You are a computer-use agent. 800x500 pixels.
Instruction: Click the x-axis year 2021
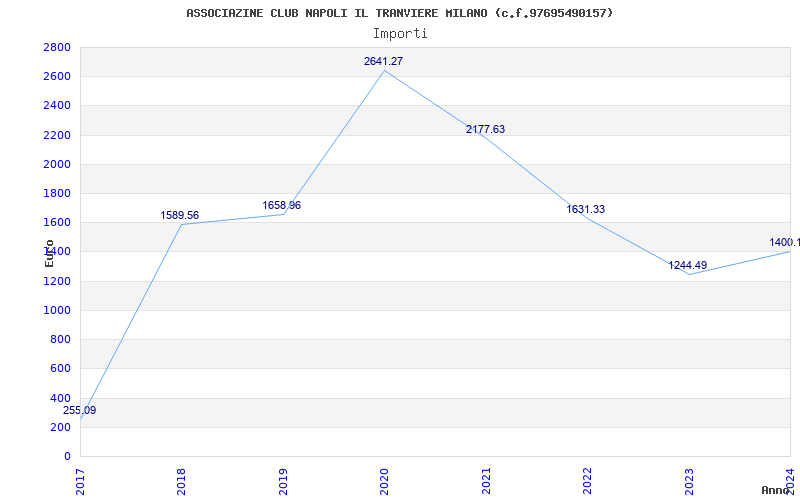(486, 481)
